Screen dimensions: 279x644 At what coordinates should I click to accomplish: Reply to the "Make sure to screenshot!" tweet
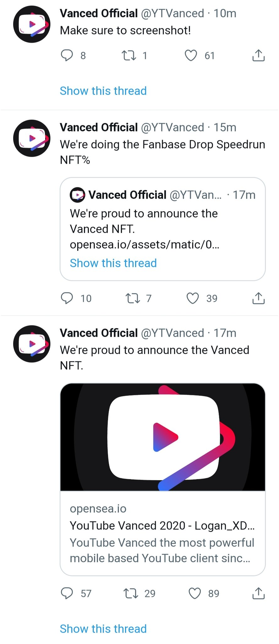(67, 55)
